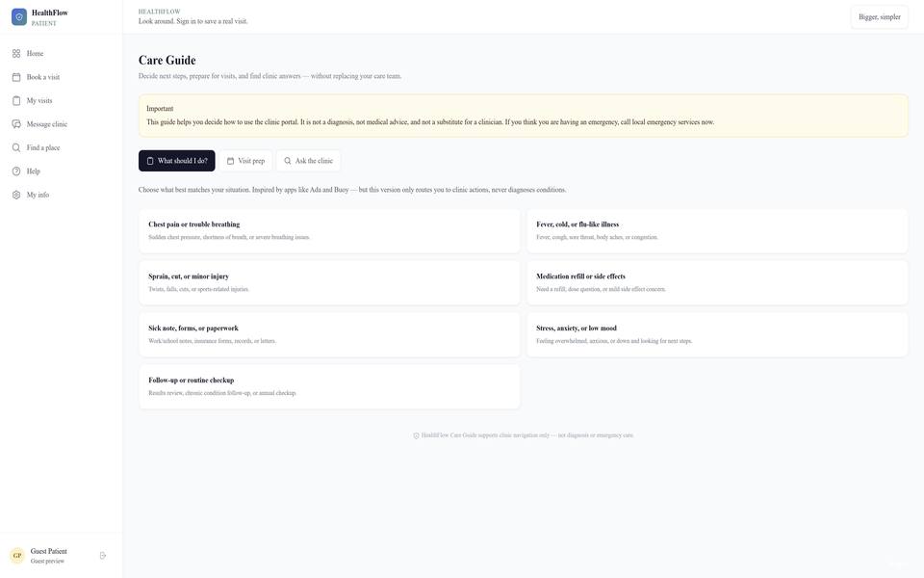Pick Stress, anxiety, or low mood card
The height and width of the screenshot is (578, 924).
click(717, 334)
